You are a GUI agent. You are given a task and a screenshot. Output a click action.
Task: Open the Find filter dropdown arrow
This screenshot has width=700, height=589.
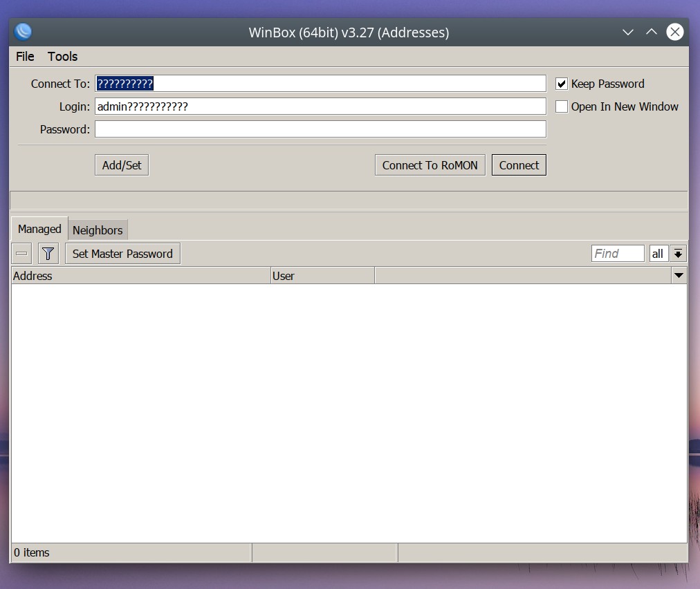click(x=678, y=254)
